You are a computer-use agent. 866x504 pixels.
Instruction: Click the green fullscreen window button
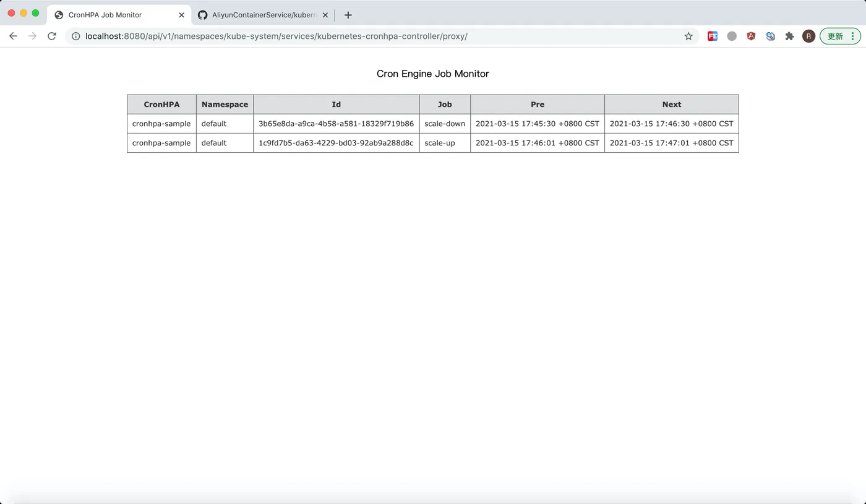pyautogui.click(x=35, y=13)
